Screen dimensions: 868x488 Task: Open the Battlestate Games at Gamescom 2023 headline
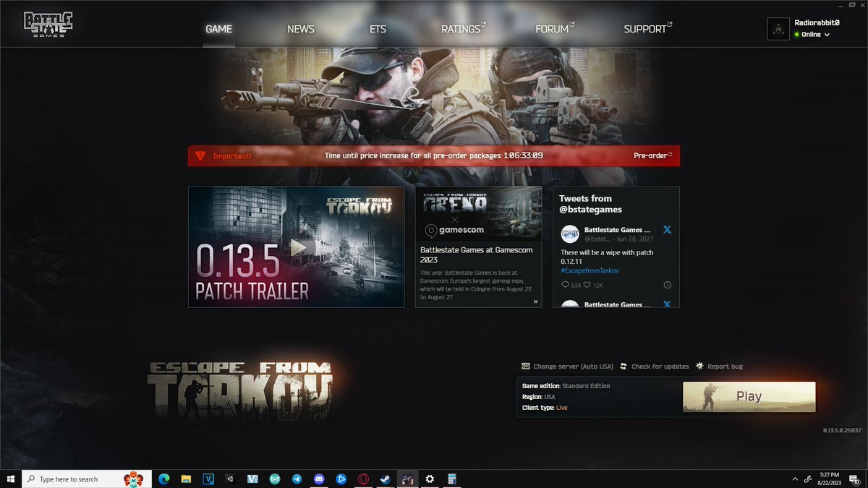click(476, 254)
